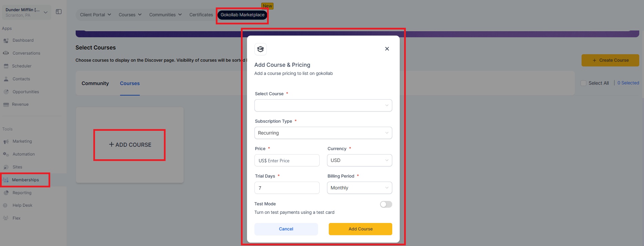Switch to the Community tab
Screen dimensions: 644x246
pos(95,83)
